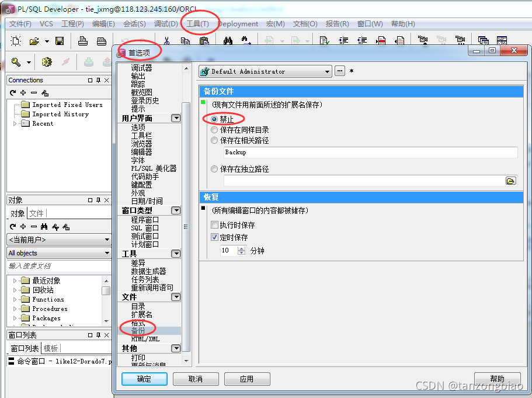Enable the 执行时保存 checkbox
The width and height of the screenshot is (532, 398).
[214, 225]
